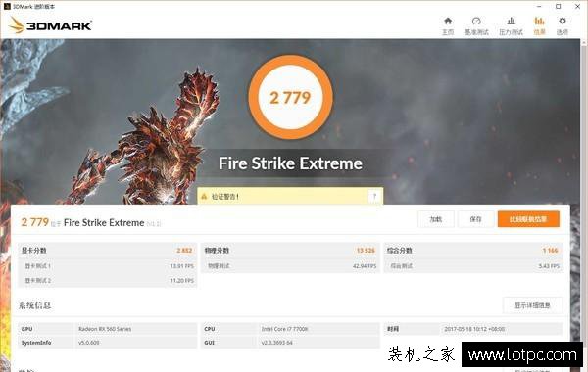The image size is (588, 372).
Task: Open the Benchmarks (基准测试) gauge icon
Action: tap(476, 21)
